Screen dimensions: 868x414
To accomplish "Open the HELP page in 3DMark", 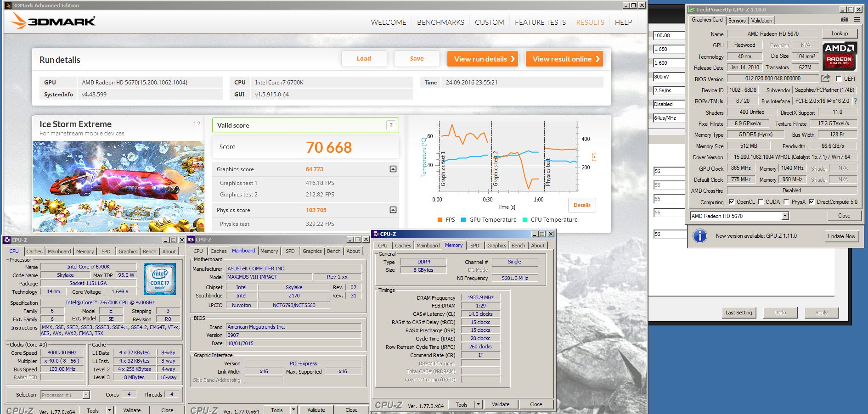I will (x=623, y=22).
